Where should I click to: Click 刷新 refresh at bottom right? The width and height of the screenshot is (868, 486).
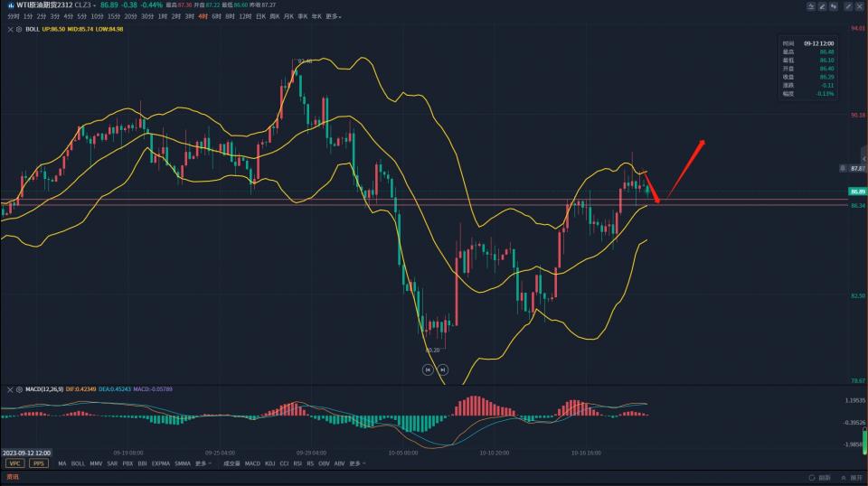pyautogui.click(x=820, y=478)
